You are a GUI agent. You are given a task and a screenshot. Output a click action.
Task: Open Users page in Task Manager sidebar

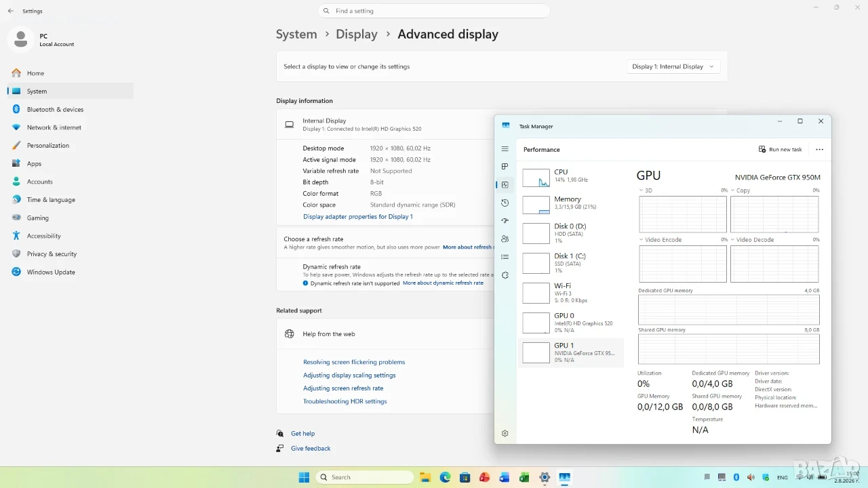505,239
